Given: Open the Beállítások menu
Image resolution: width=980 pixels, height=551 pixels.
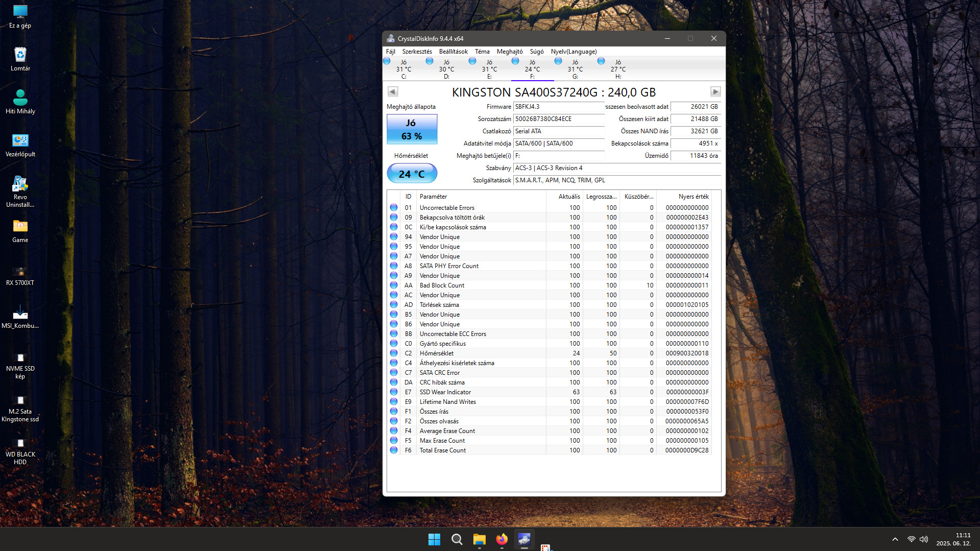Looking at the screenshot, I should tap(453, 52).
